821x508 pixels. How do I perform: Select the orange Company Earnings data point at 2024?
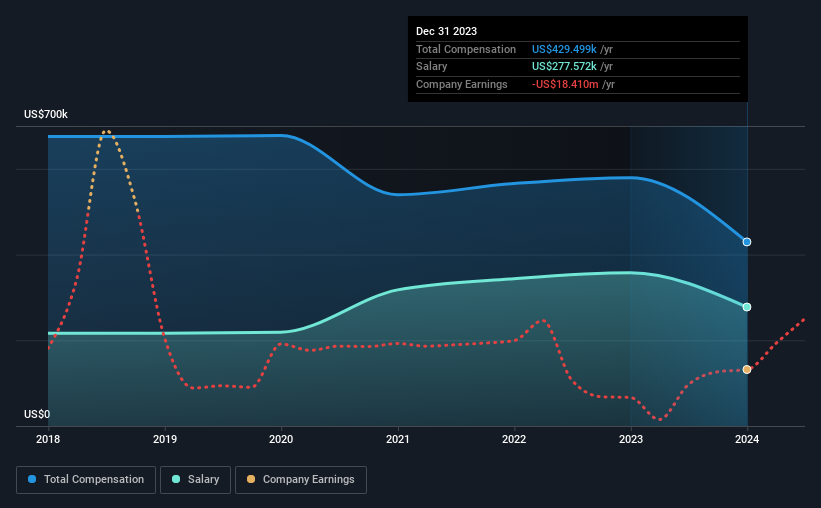pyautogui.click(x=747, y=370)
